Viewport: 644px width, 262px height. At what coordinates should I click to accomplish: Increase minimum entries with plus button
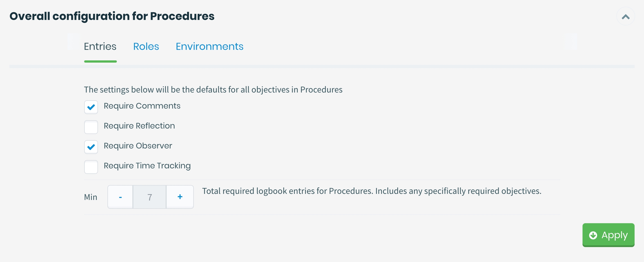click(180, 197)
